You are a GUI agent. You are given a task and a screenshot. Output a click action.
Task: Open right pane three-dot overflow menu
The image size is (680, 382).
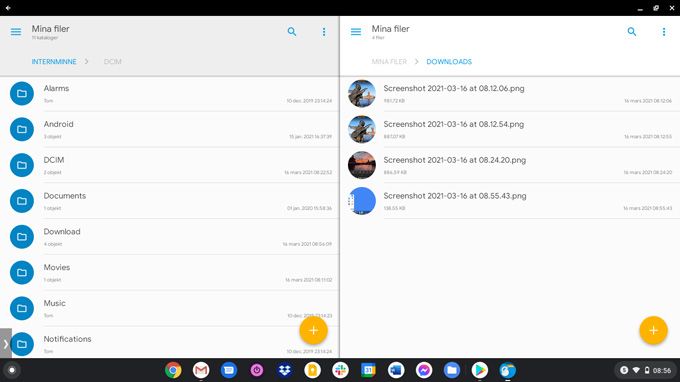[664, 32]
